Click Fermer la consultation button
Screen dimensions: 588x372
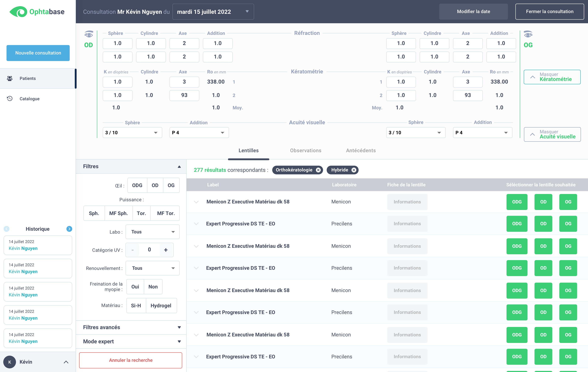point(549,11)
